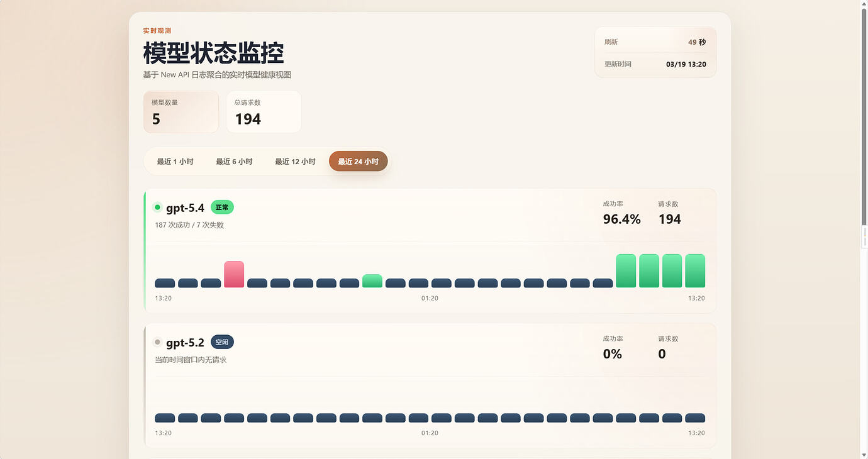
Task: Click the vertical scrollbar thumb
Action: click(x=864, y=116)
